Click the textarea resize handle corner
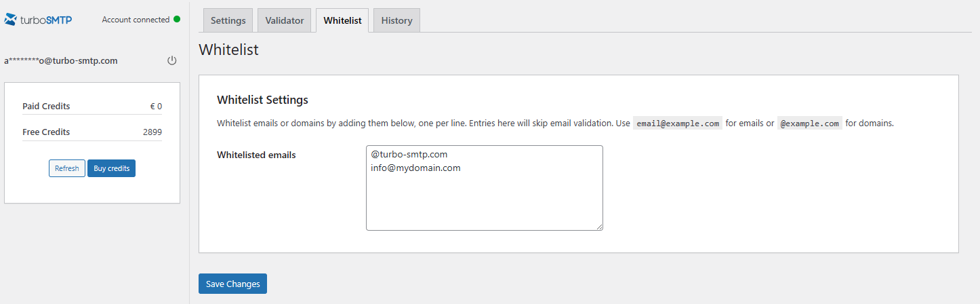 pyautogui.click(x=598, y=227)
